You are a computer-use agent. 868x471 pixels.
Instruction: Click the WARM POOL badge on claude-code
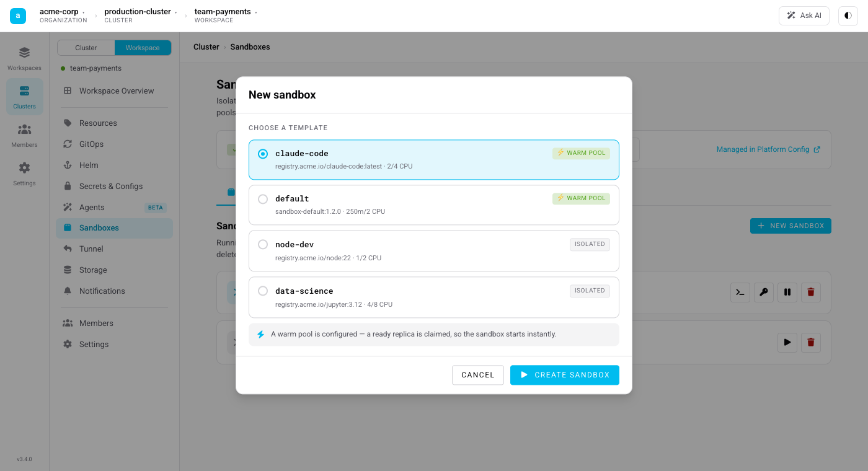(581, 153)
